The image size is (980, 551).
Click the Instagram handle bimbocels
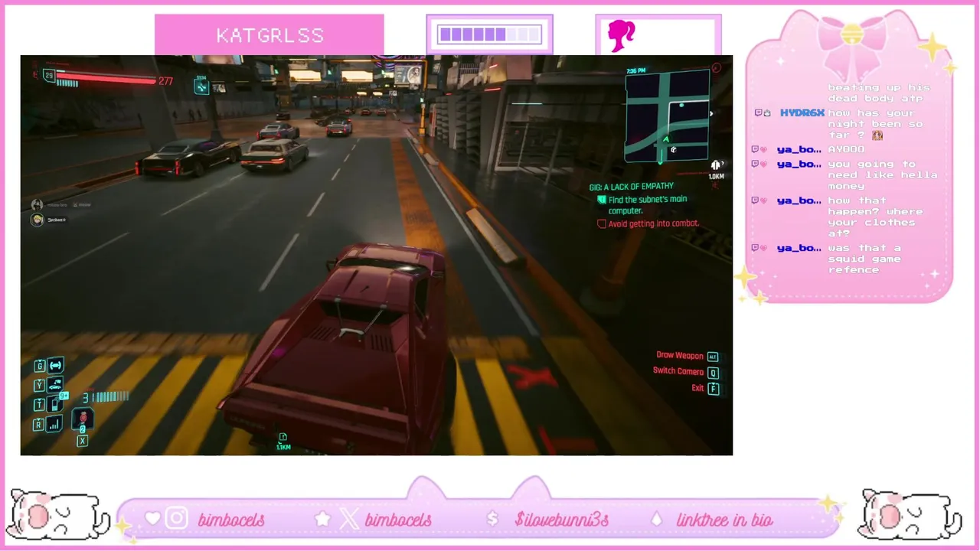coord(231,520)
